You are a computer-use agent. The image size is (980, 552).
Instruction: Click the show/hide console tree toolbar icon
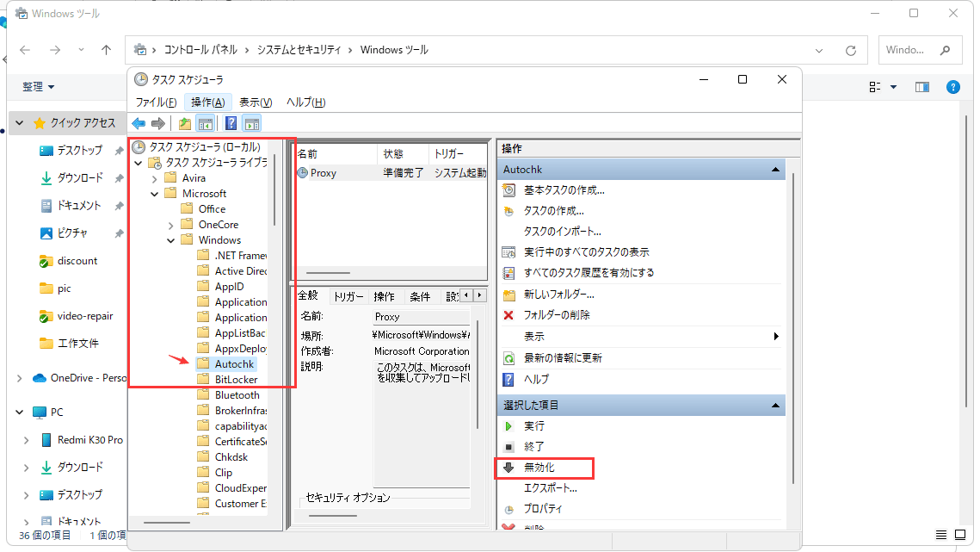click(204, 123)
